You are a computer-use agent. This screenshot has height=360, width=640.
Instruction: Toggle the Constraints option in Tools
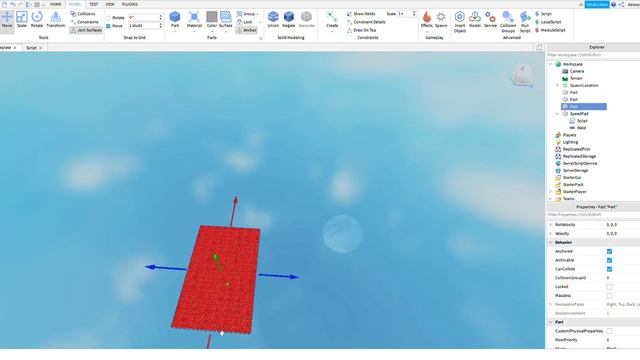tap(84, 22)
